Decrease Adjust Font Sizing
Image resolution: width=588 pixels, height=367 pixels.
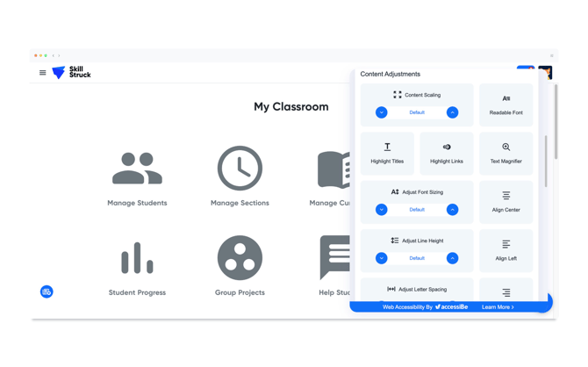click(x=382, y=209)
